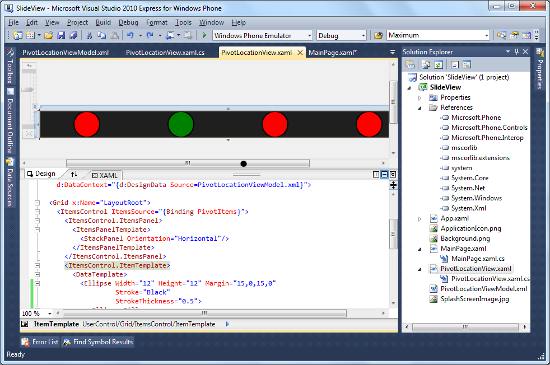The width and height of the screenshot is (550, 365).
Task: Open the Windows Phone Emulator target dropdown
Action: [310, 35]
